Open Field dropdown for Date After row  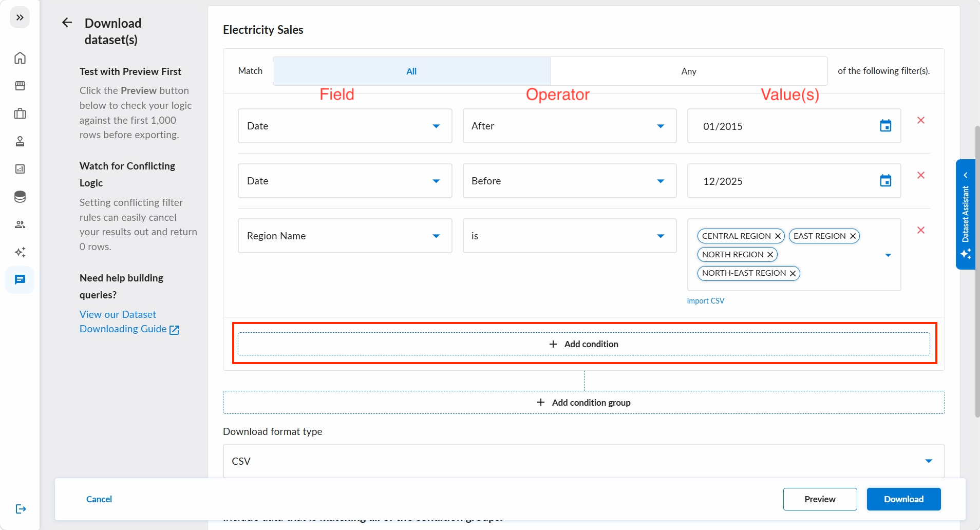345,126
